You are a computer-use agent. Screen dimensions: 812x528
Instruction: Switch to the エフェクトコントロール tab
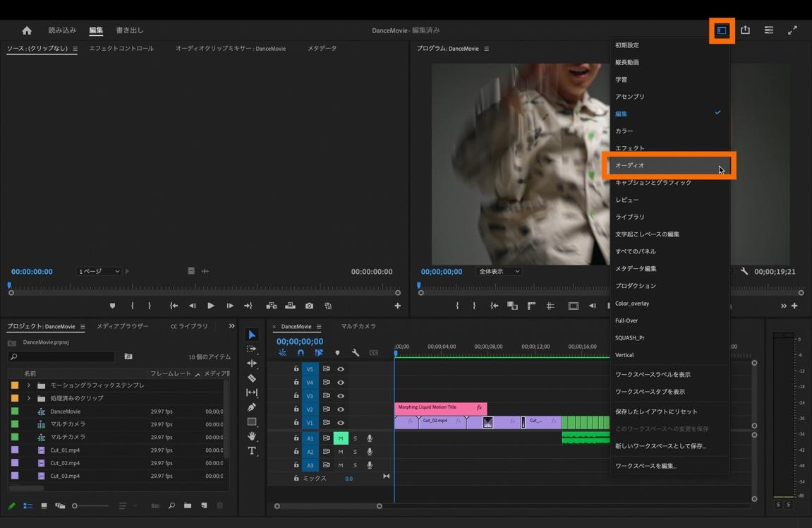[121, 49]
